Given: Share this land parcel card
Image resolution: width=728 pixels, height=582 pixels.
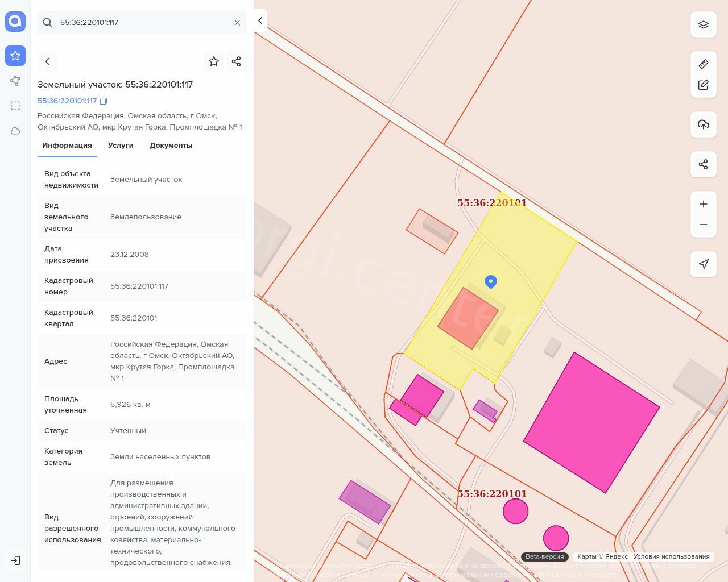Looking at the screenshot, I should pos(237,61).
